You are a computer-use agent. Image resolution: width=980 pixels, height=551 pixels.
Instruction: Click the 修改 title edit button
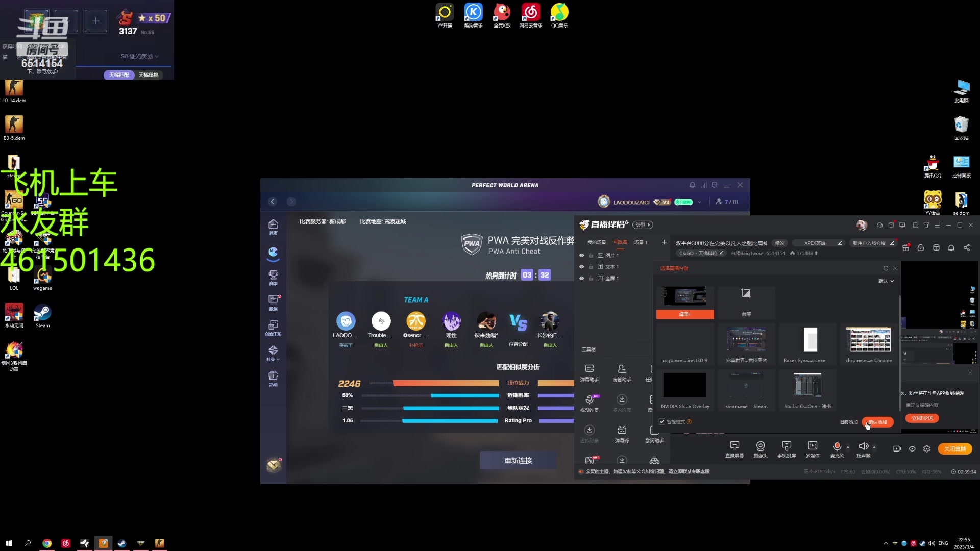[x=780, y=243]
